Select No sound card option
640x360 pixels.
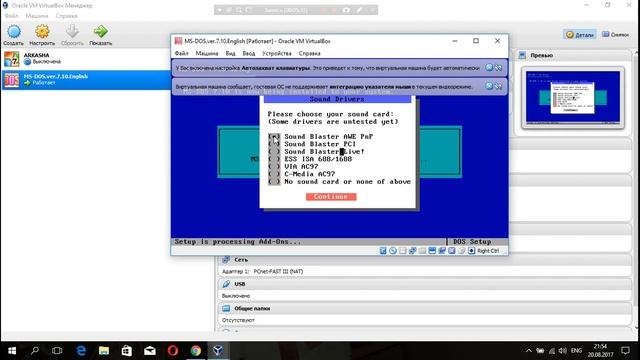tap(340, 182)
